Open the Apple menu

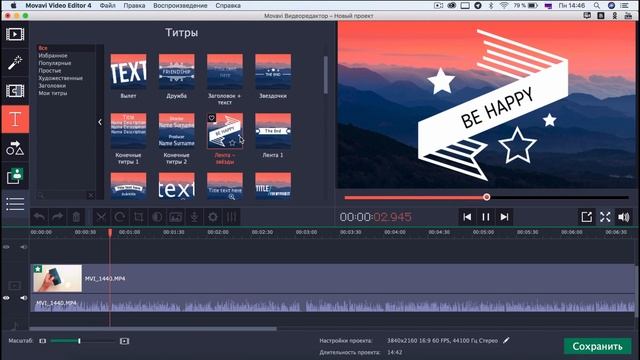(x=13, y=6)
